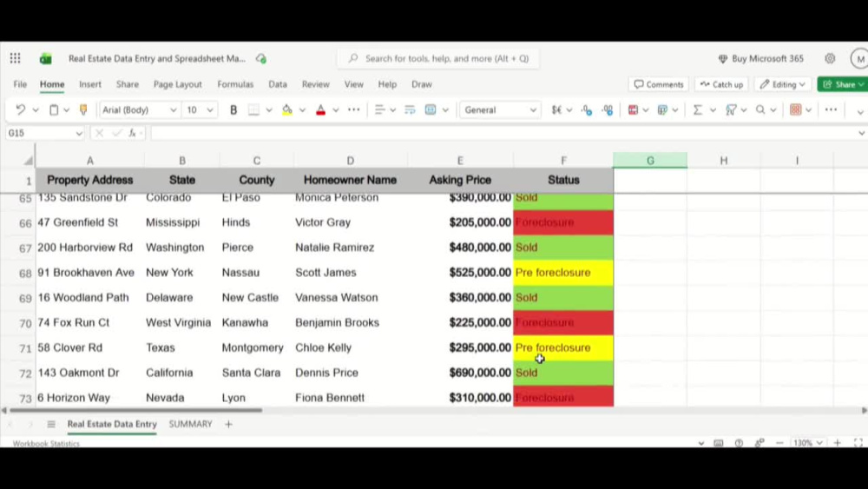This screenshot has width=868, height=489.
Task: Click the Excel logo icon
Action: (45, 58)
